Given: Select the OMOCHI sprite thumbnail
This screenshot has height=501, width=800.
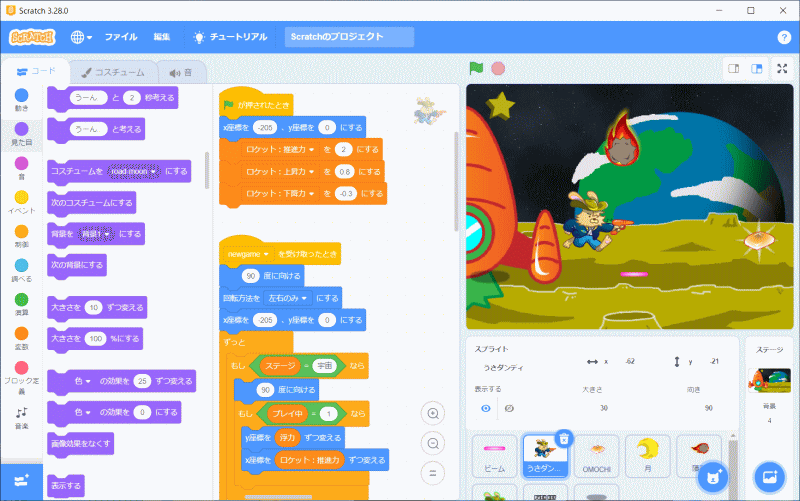Looking at the screenshot, I should click(596, 456).
